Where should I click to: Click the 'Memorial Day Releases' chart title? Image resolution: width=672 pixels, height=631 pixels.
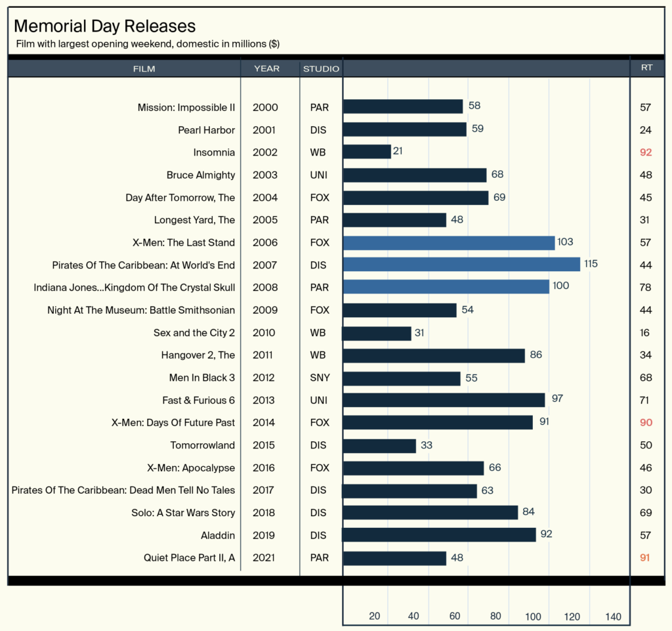coord(104,26)
